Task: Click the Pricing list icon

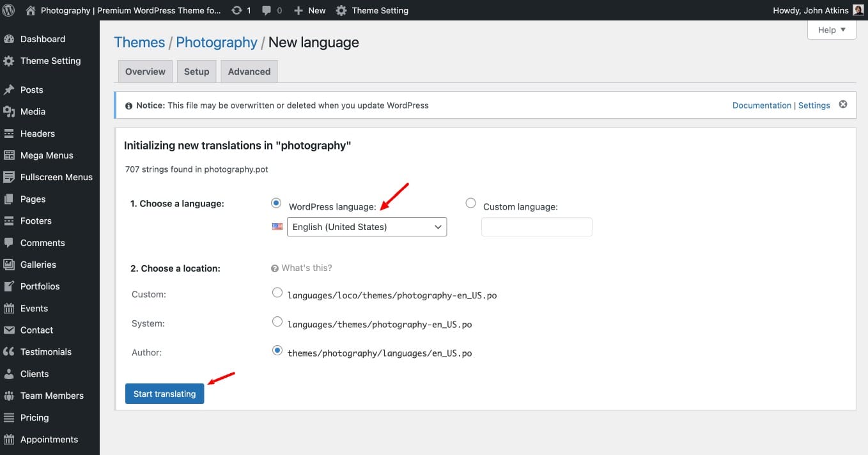Action: click(9, 418)
